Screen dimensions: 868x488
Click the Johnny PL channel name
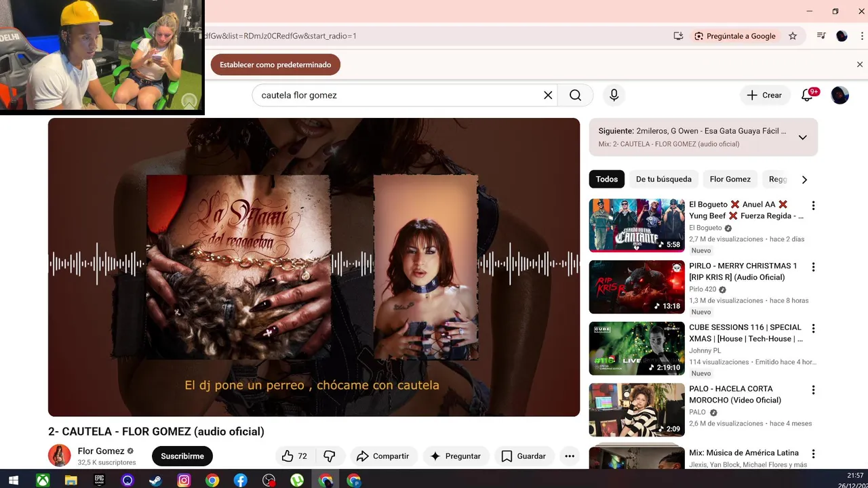pyautogui.click(x=705, y=350)
